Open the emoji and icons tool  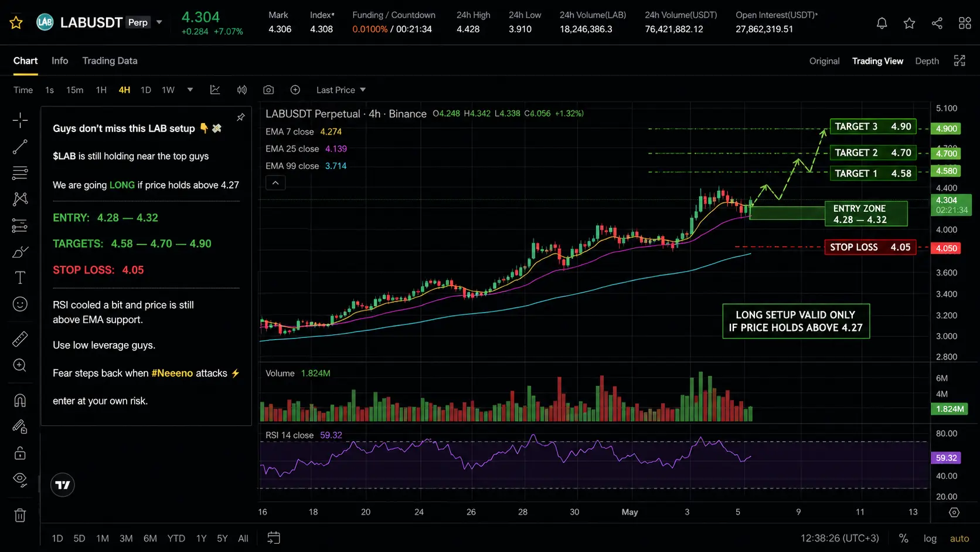tap(20, 304)
